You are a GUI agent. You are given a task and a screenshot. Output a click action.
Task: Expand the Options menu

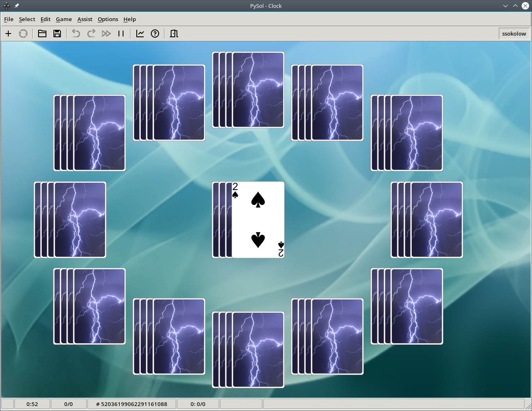(108, 19)
